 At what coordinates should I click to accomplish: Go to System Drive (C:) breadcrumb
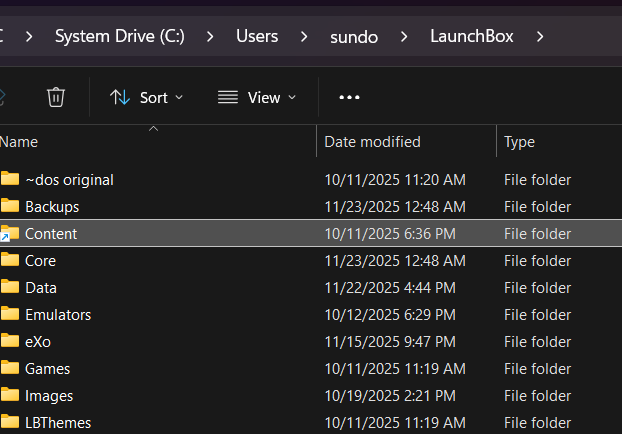click(x=119, y=37)
